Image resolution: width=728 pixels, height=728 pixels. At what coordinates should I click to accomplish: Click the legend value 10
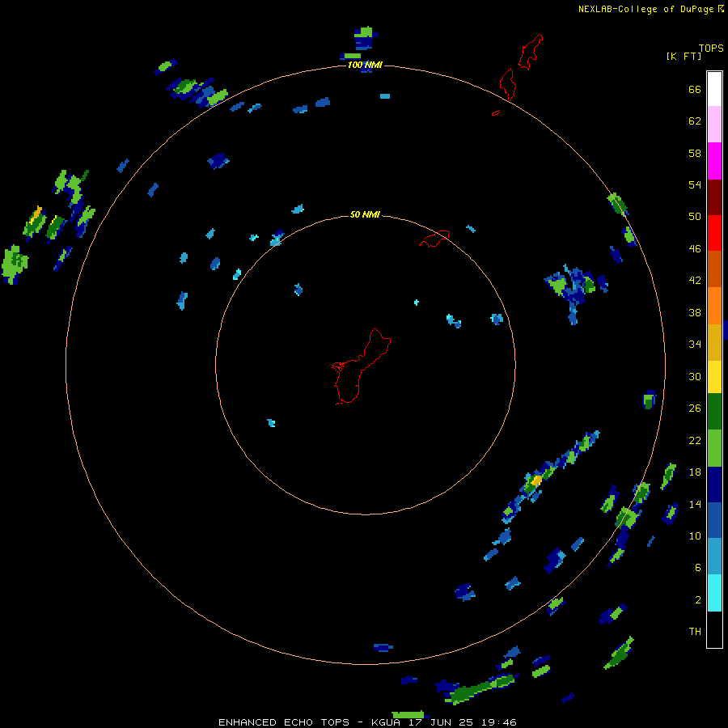point(695,535)
